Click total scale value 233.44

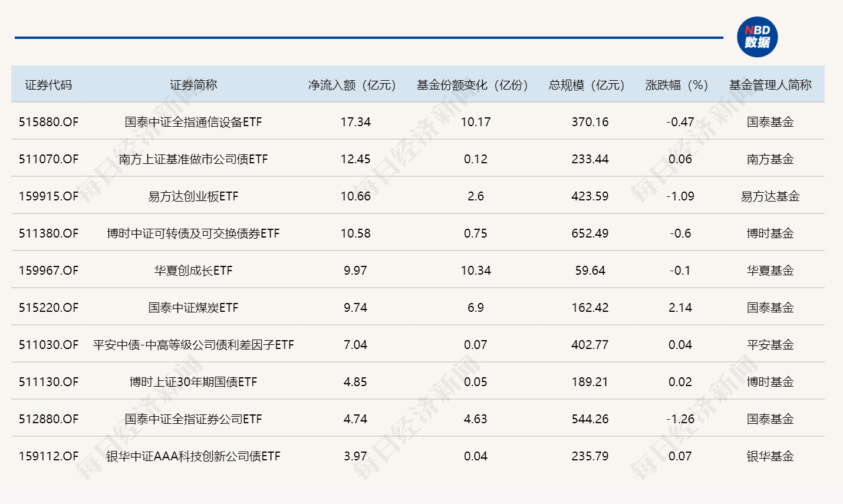[590, 159]
